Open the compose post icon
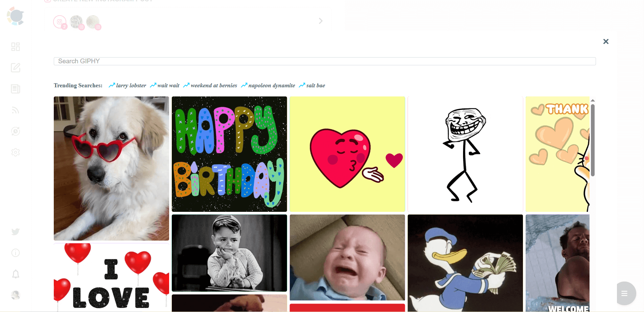Screen dimensions: 644x312 16,68
